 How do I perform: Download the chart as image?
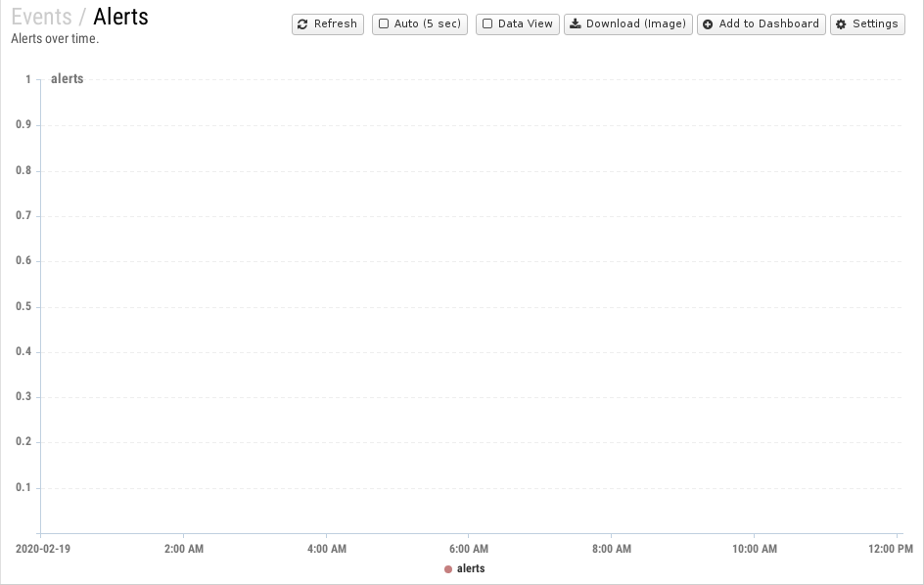(628, 24)
